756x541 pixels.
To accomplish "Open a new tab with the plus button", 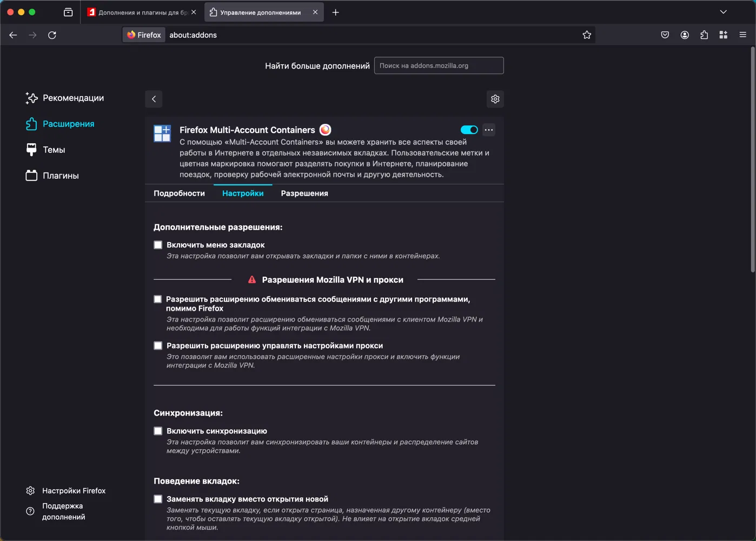I will pos(335,12).
